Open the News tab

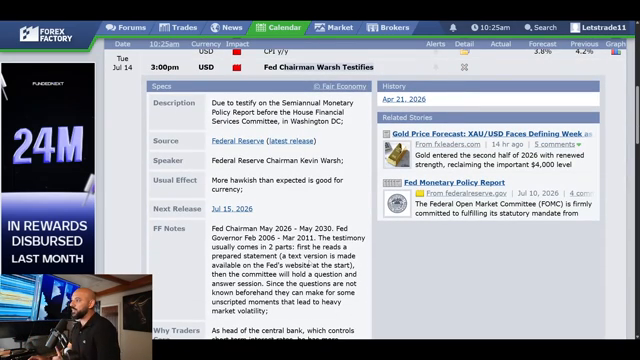tap(226, 27)
